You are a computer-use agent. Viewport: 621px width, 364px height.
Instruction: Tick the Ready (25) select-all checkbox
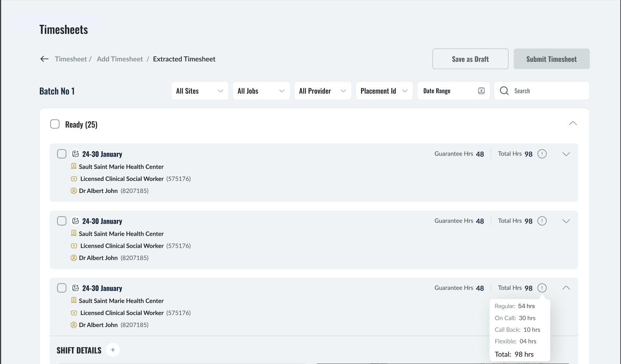coord(55,124)
